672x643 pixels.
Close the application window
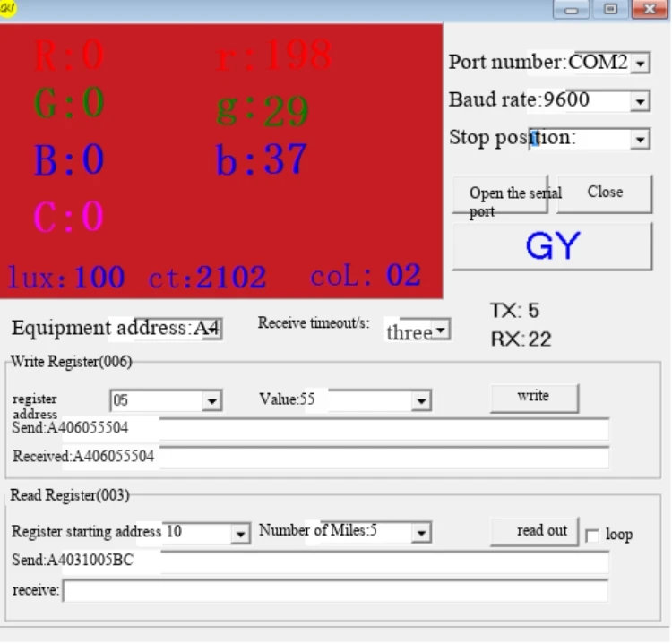pos(650,9)
